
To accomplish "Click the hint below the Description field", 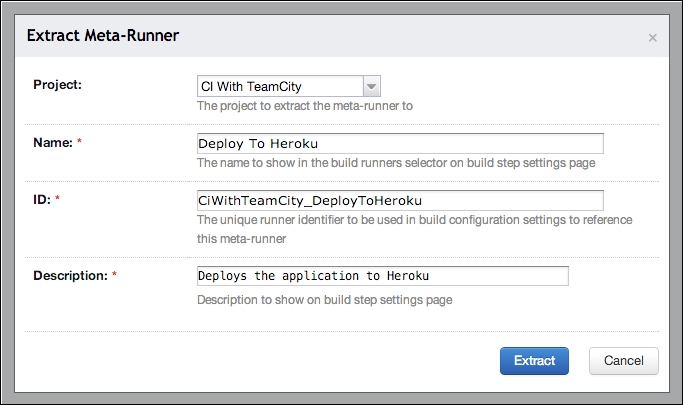I will click(325, 300).
